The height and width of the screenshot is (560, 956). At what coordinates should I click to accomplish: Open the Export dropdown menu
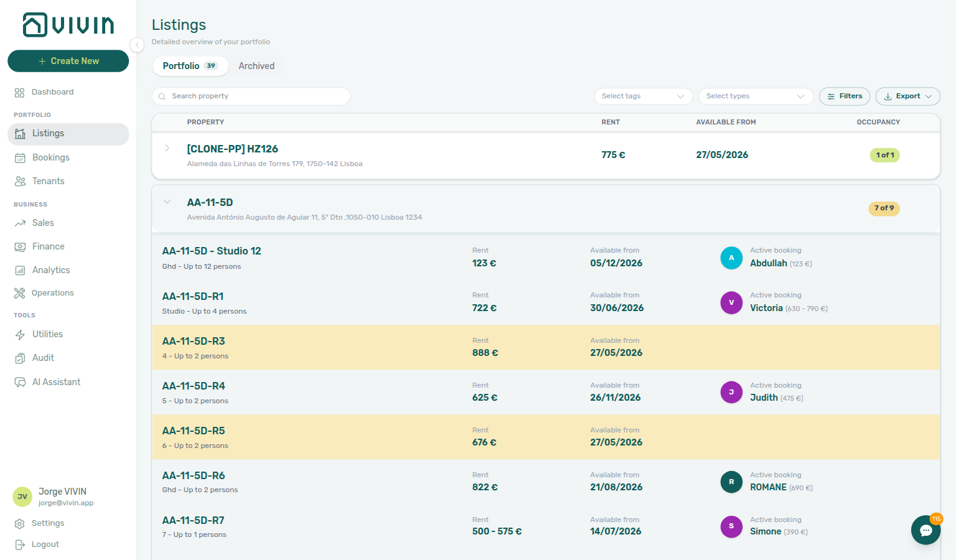tap(907, 96)
